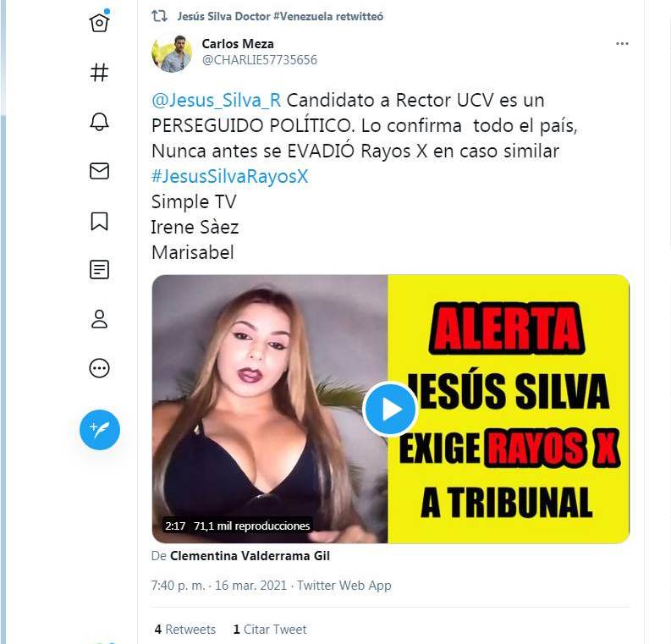Open the @Jesus_Silva_R mention link
Screen dimensions: 671x644
click(216, 101)
